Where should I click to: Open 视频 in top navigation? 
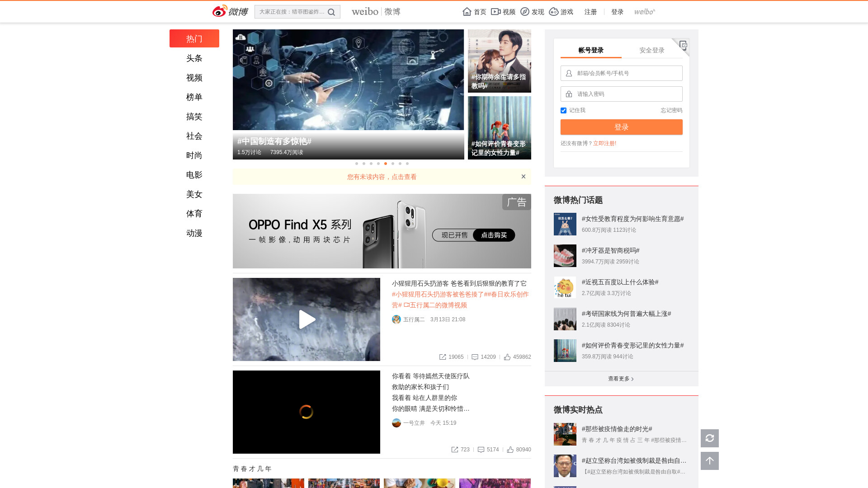[x=503, y=12]
